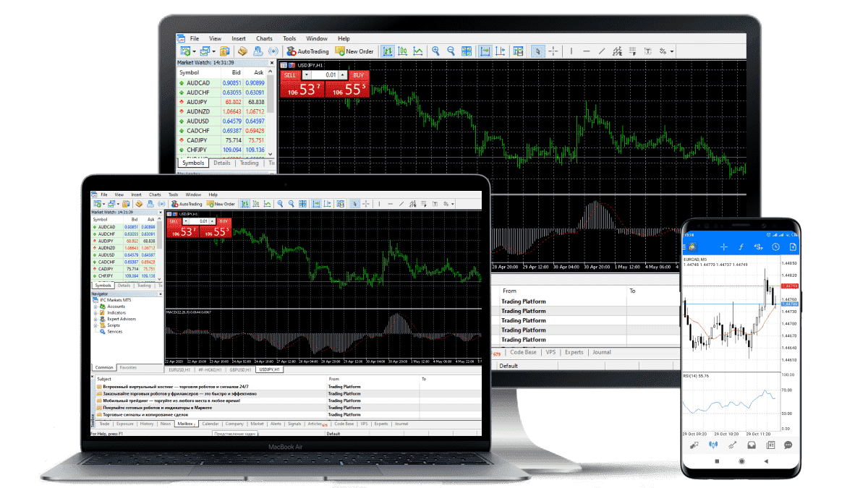Open the Charts menu on the monitor
This screenshot has width=868, height=488.
pos(264,38)
